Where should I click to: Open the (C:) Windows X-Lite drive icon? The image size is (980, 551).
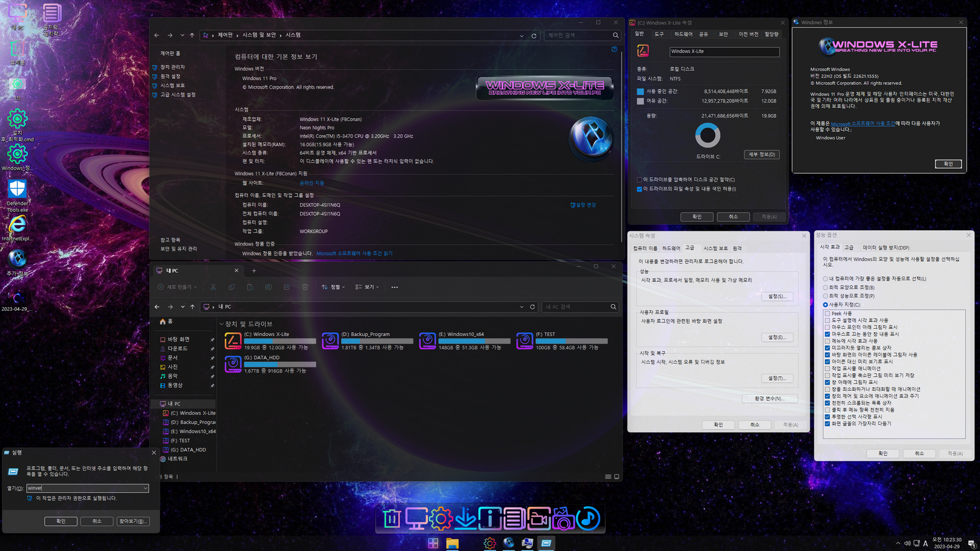pyautogui.click(x=233, y=340)
